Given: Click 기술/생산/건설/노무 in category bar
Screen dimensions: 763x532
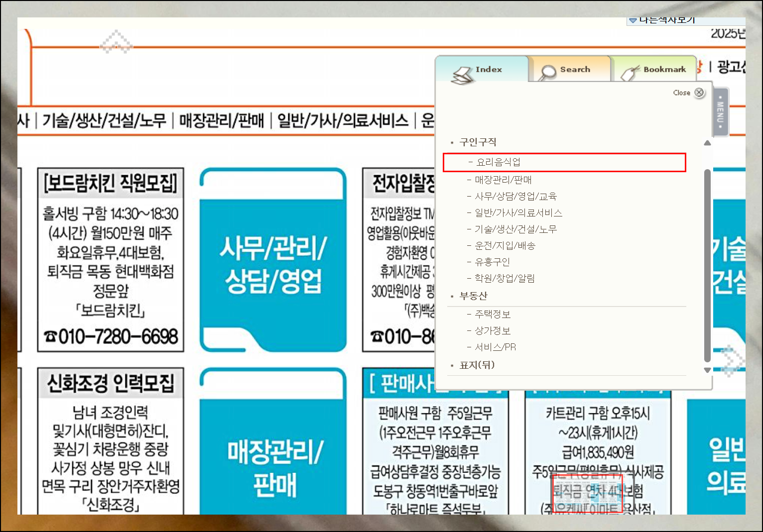Looking at the screenshot, I should (x=104, y=120).
